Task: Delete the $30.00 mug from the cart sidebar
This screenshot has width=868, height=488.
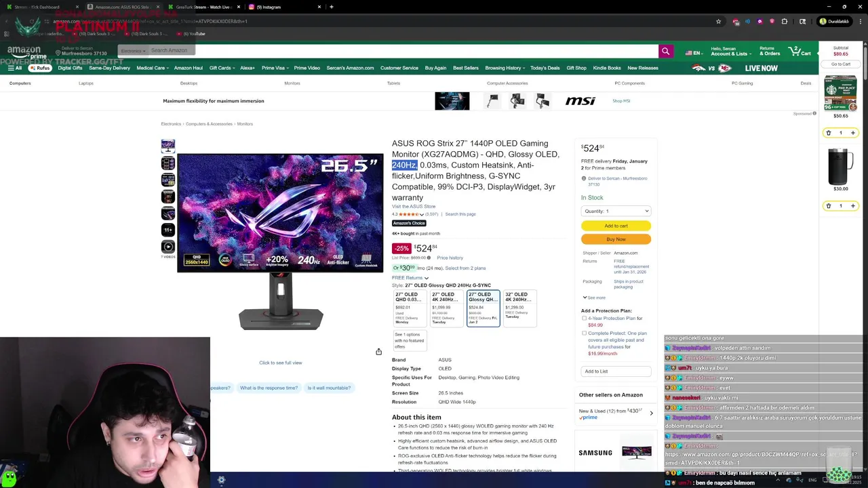Action: [x=829, y=206]
